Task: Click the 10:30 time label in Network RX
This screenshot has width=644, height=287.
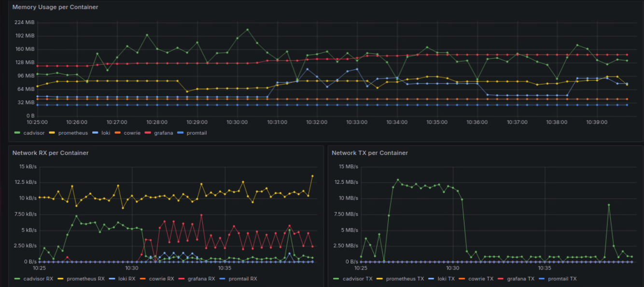Action: (132, 268)
